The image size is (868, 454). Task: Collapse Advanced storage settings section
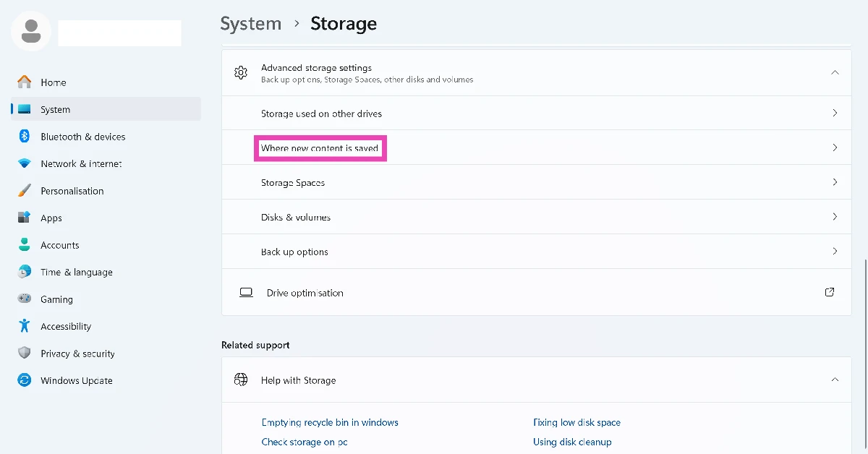point(835,72)
